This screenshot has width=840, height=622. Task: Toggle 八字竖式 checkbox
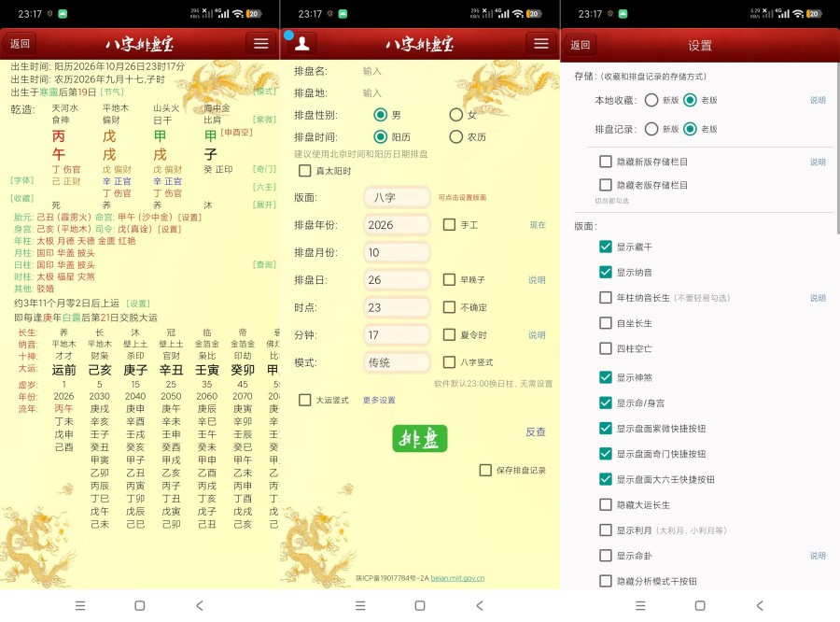pyautogui.click(x=450, y=362)
